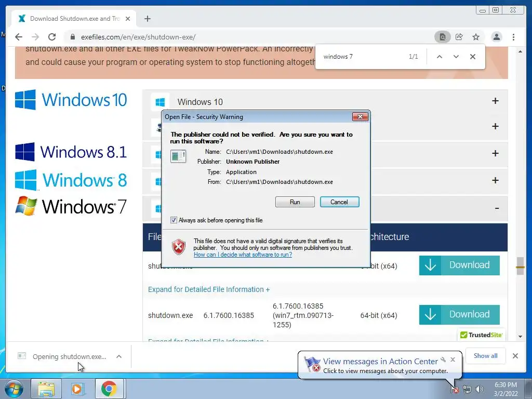The height and width of the screenshot is (399, 532).
Task: Bookmark this page with the star icon
Action: click(x=476, y=37)
